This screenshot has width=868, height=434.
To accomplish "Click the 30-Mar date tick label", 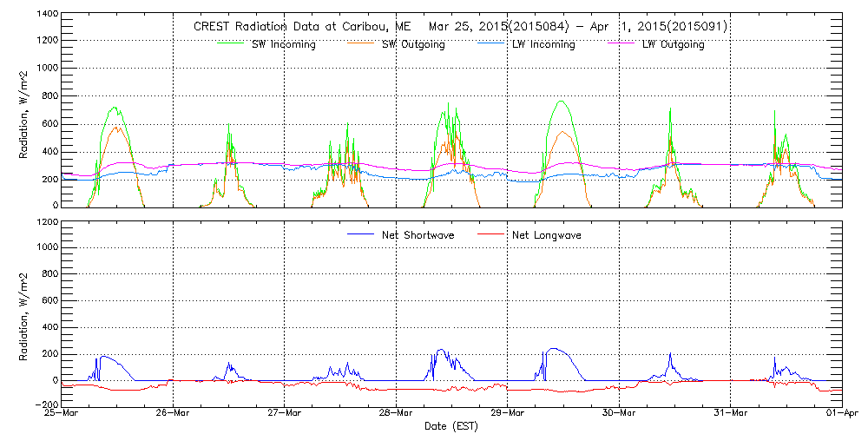I will click(x=619, y=414).
